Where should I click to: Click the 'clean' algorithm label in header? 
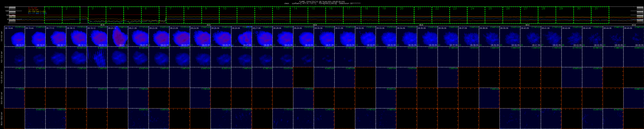pyautogui.click(x=287, y=3)
